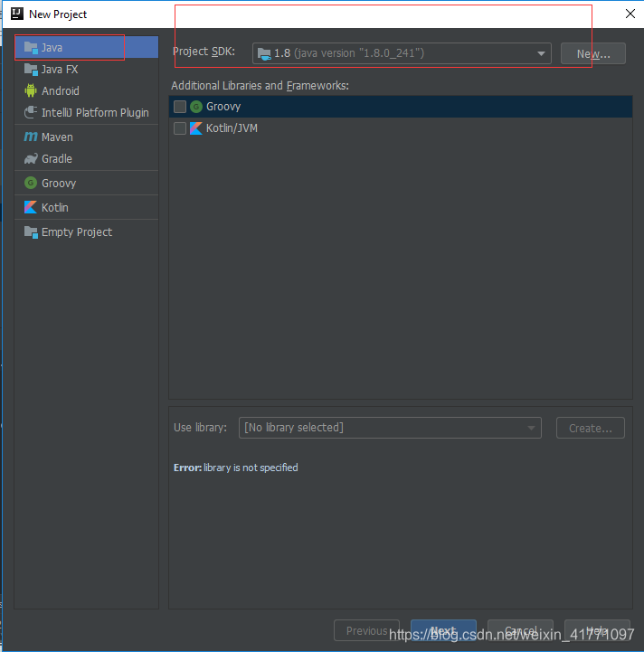The height and width of the screenshot is (652, 644).
Task: Click the SDK folder icon in dropdown
Action: pyautogui.click(x=264, y=53)
